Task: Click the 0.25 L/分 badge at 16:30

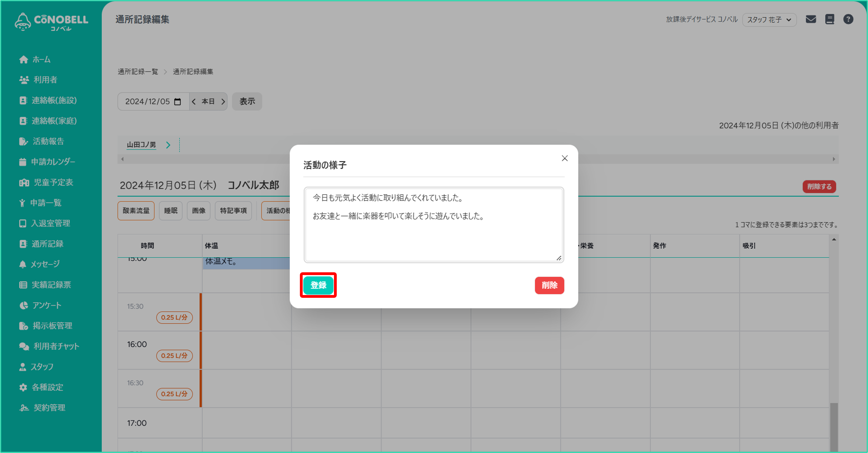Action: tap(174, 394)
